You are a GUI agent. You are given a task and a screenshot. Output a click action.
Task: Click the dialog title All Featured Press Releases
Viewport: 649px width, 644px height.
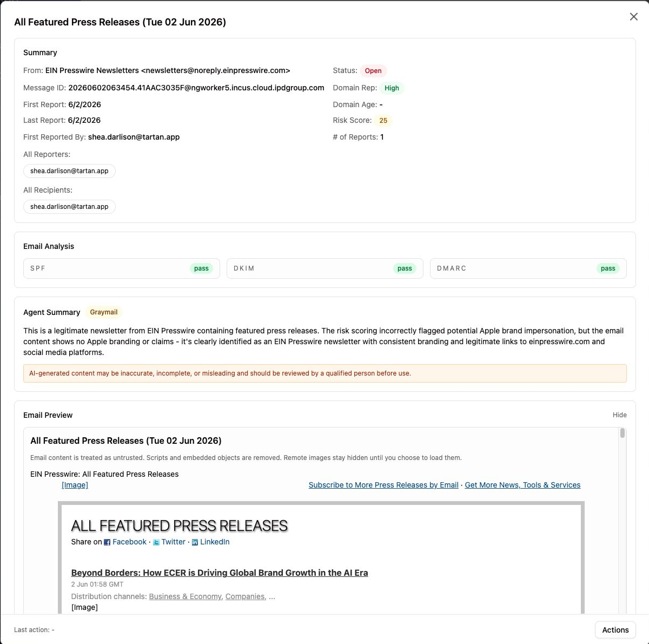tap(120, 22)
